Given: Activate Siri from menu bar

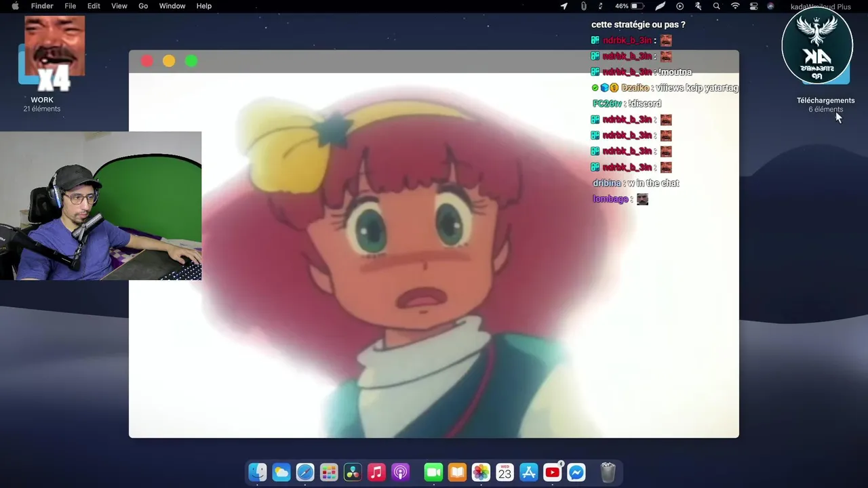Looking at the screenshot, I should 770,6.
